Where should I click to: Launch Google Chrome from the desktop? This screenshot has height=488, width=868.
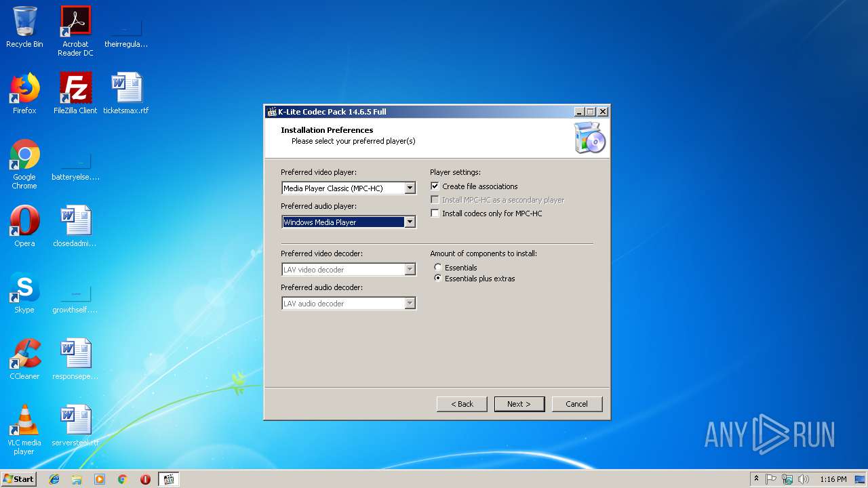tap(24, 165)
